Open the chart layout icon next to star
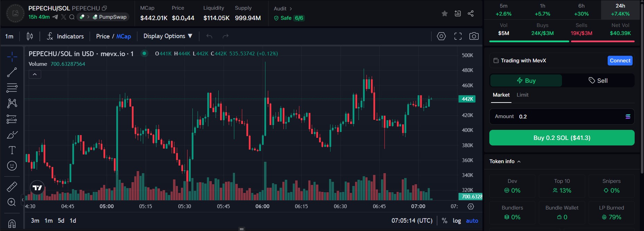Image resolution: width=644 pixels, height=231 pixels. [x=457, y=14]
